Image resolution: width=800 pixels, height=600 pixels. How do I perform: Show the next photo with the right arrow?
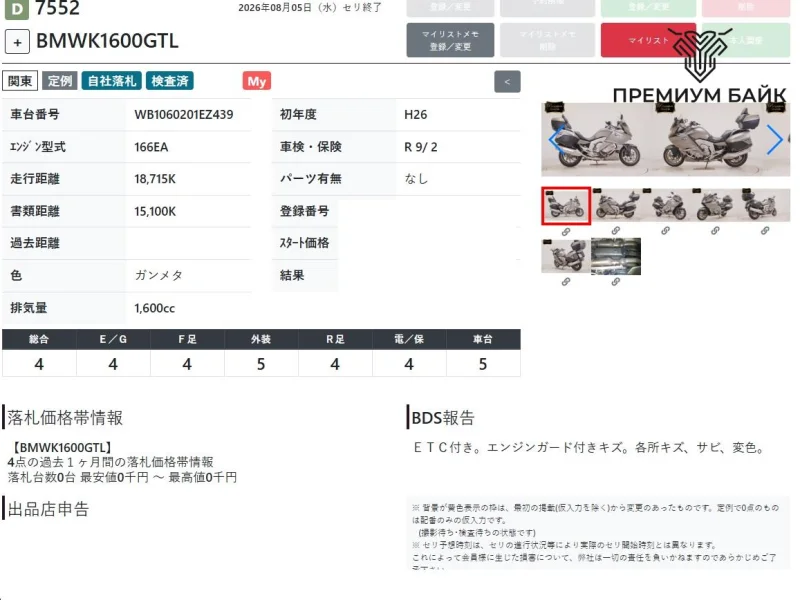(x=774, y=139)
